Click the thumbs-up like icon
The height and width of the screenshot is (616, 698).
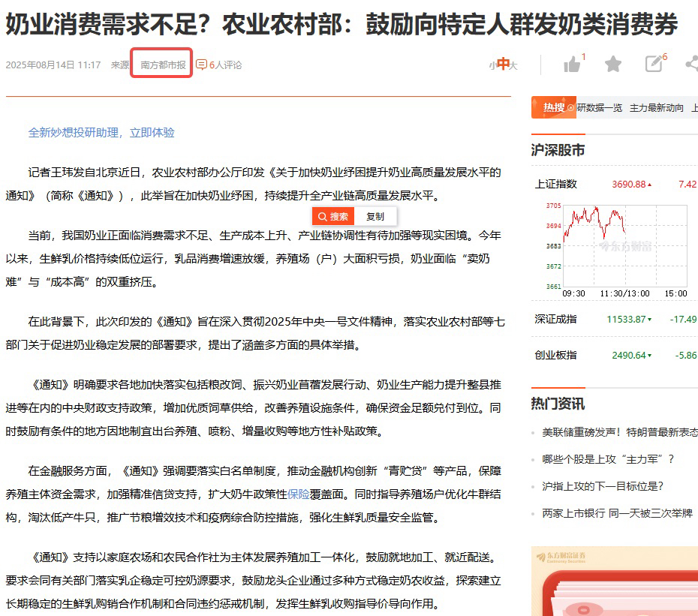[572, 65]
